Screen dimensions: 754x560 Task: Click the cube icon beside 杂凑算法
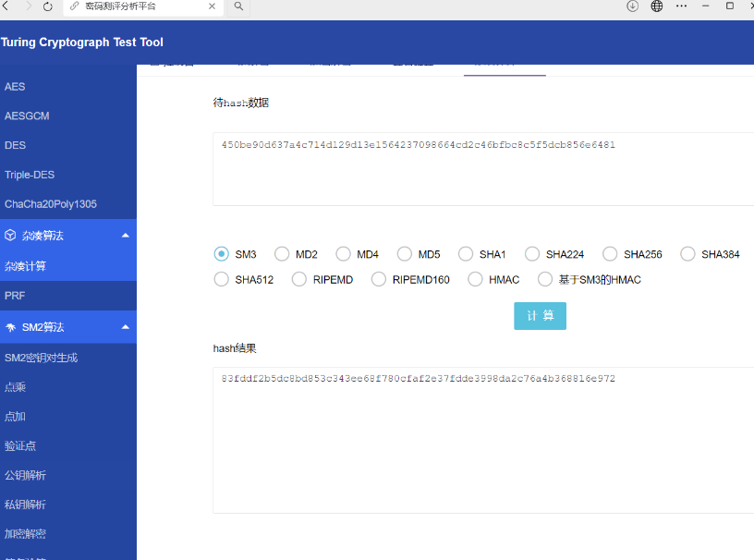click(x=10, y=236)
